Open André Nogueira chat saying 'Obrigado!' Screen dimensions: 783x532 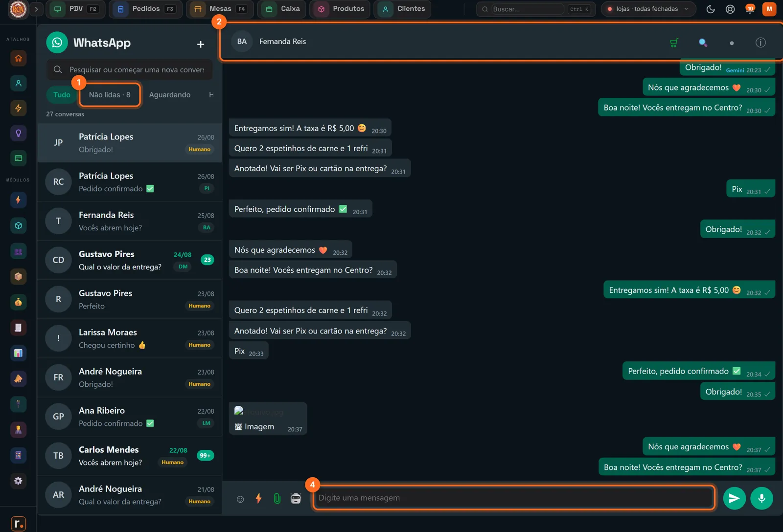pyautogui.click(x=130, y=377)
